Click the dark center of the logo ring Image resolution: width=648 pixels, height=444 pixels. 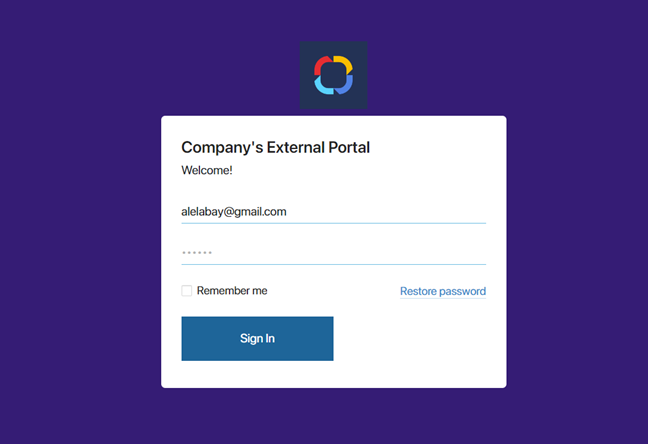(334, 75)
